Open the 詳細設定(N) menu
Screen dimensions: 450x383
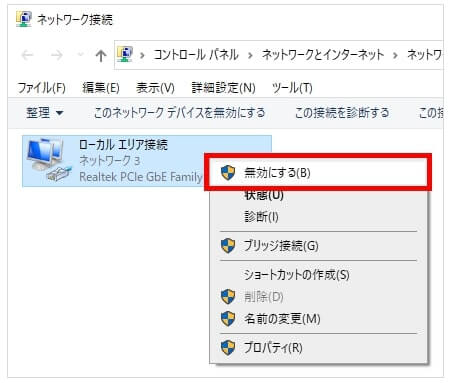pos(223,88)
